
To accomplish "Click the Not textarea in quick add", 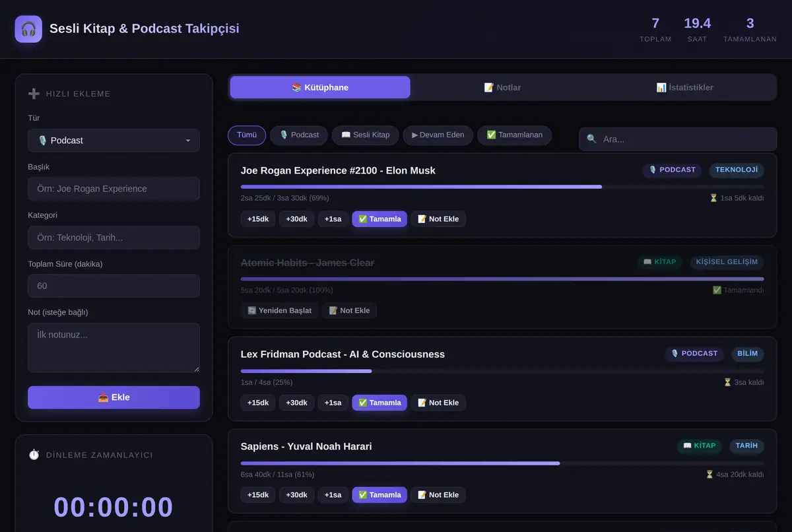I will 114,348.
